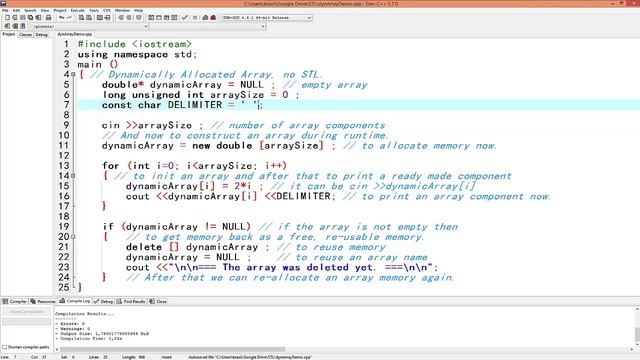Click the compile log scroll-left arrow
Image resolution: width=640 pixels, height=360 pixels.
57,349
